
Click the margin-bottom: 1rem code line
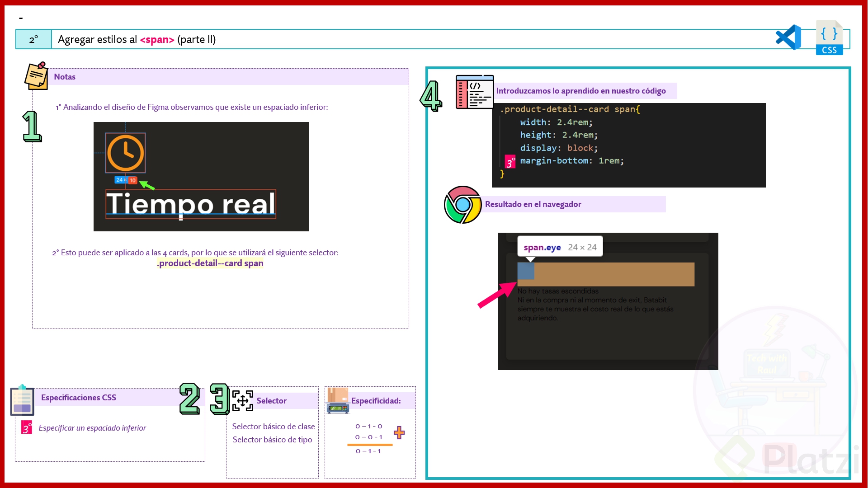[x=571, y=161]
